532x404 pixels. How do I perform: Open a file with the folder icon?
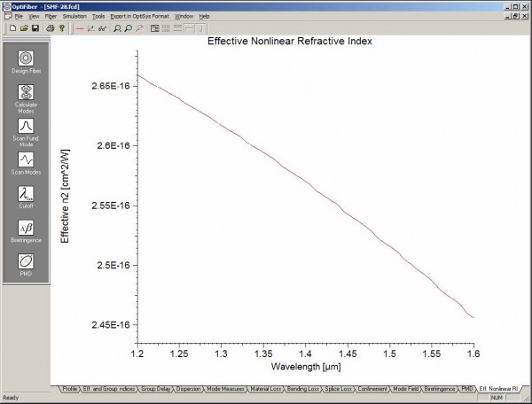click(24, 28)
